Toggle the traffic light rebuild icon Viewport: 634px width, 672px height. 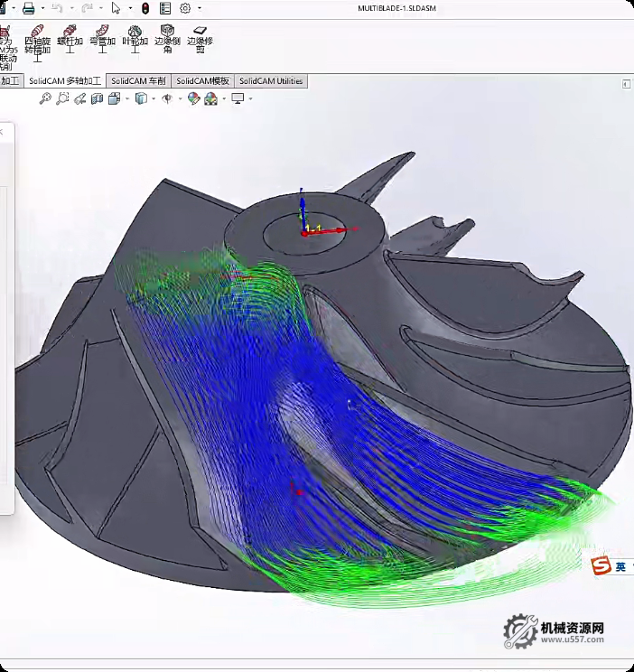[x=145, y=8]
